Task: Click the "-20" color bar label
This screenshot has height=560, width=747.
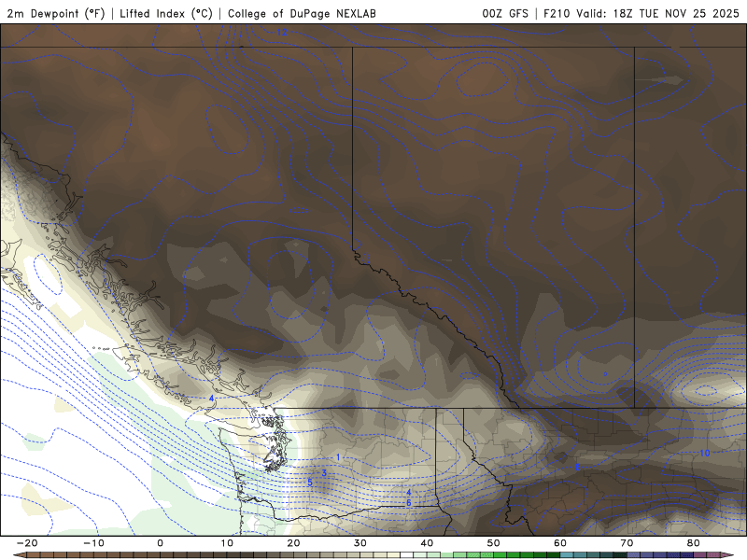Action: point(27,543)
